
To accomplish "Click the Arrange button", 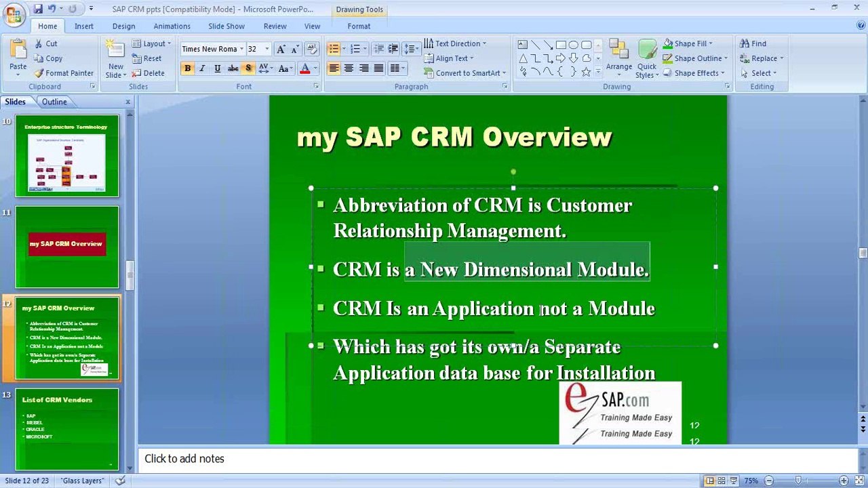I will click(x=618, y=58).
